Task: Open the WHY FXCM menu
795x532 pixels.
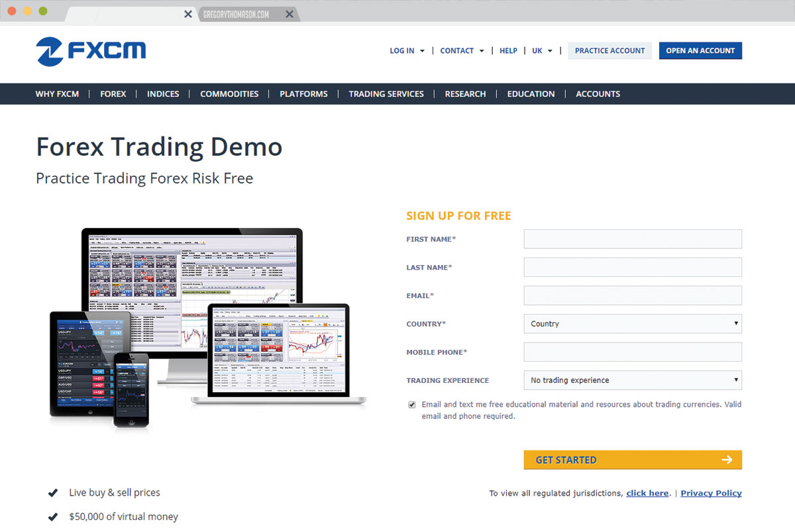Action: (x=57, y=94)
